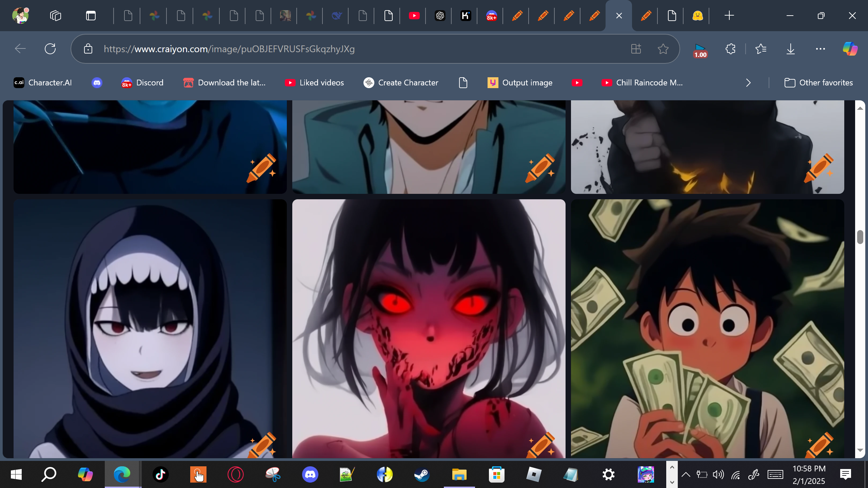Click the browser refresh button
Image resolution: width=868 pixels, height=488 pixels.
(x=50, y=49)
